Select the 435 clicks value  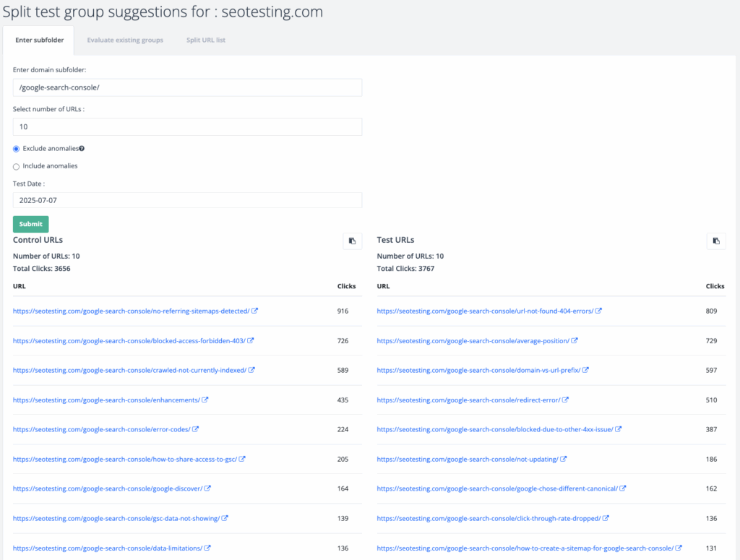click(x=343, y=400)
